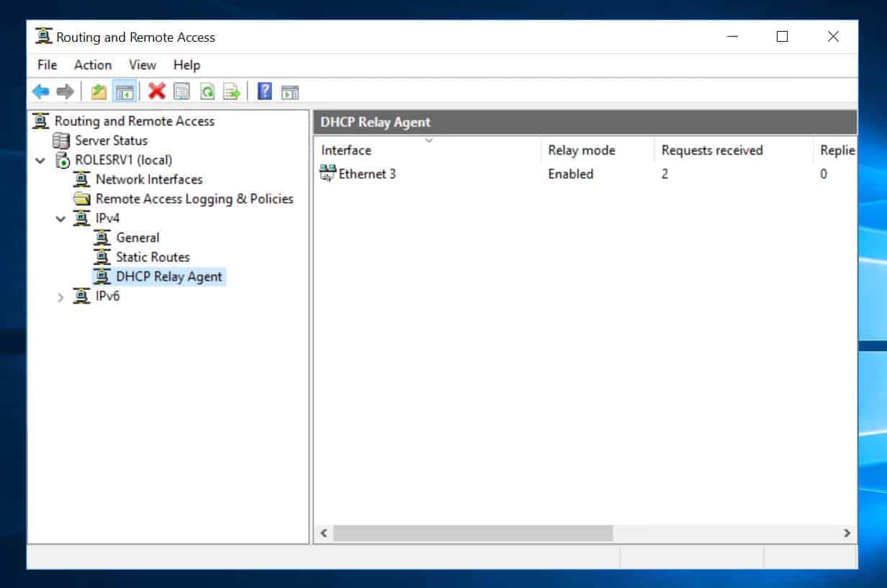Select ROLESRV1 (local) in the tree
Viewport: 887px width, 588px height.
pos(123,160)
